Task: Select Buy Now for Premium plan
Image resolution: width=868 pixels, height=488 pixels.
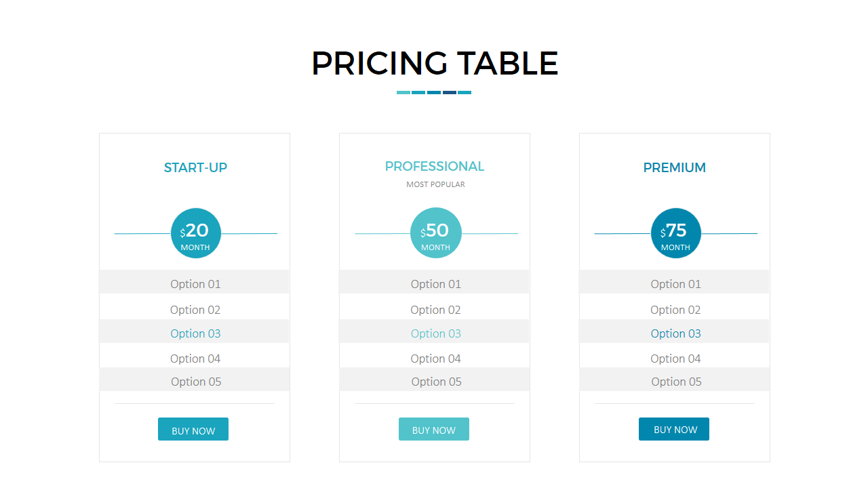Action: [x=674, y=429]
